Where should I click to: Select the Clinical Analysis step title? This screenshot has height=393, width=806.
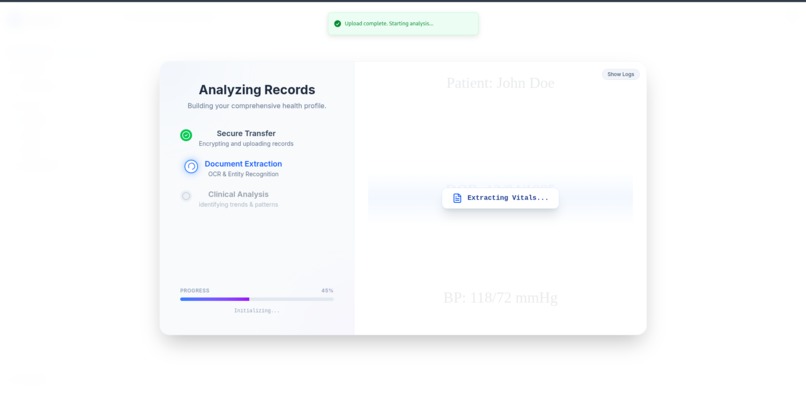(238, 194)
